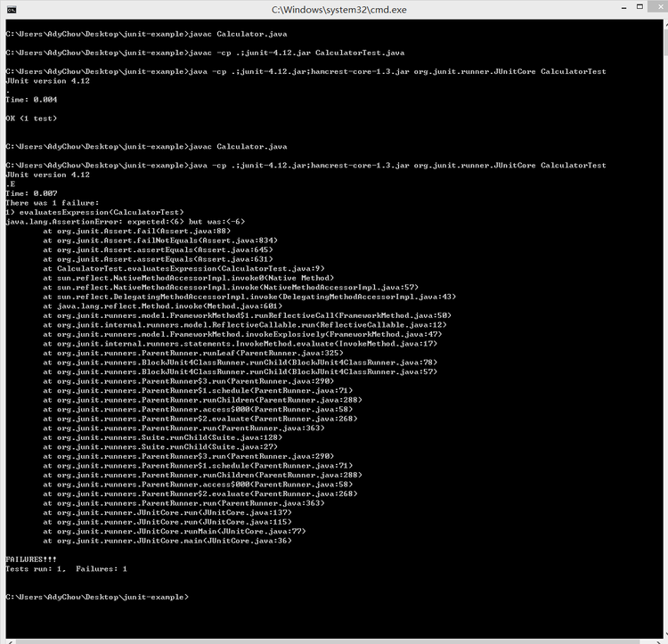This screenshot has height=644, width=668.
Task: Click the horizontal scrollbar right arrow
Action: tap(658, 641)
